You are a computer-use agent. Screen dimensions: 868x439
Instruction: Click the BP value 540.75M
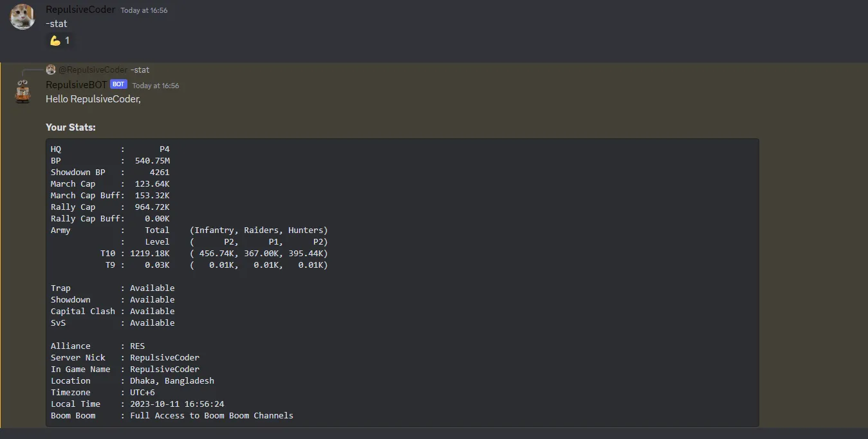click(x=152, y=160)
